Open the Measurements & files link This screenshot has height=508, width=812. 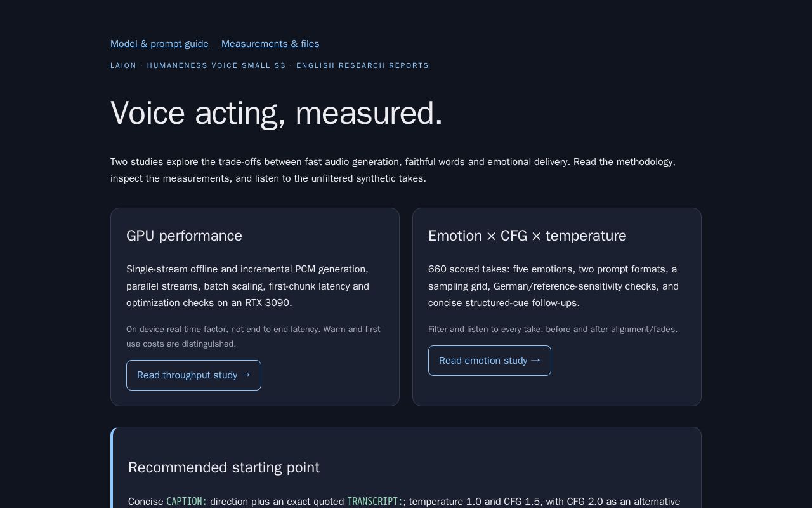(x=270, y=44)
